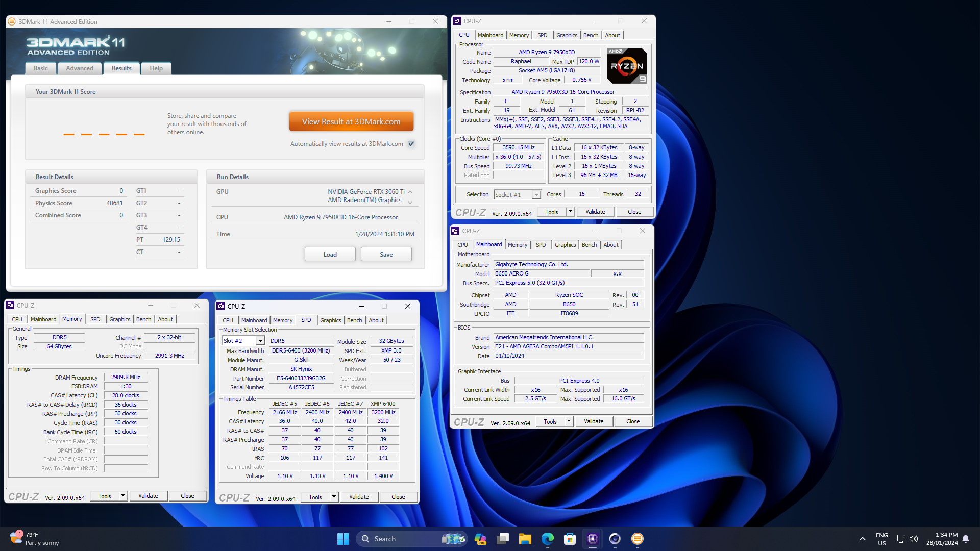Click DRAM Frequency value 2989.8 MHz
Viewport: 980px width, 551px height.
pyautogui.click(x=126, y=378)
